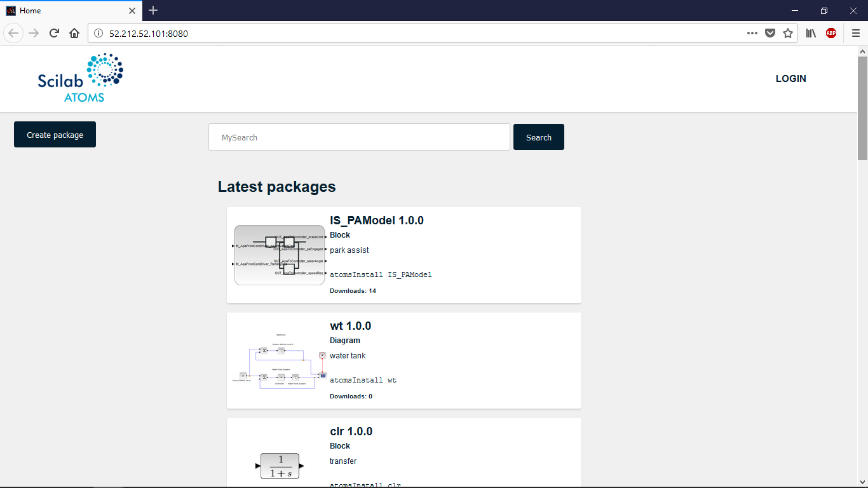868x488 pixels.
Task: Select the Home browser tab
Action: 71,11
